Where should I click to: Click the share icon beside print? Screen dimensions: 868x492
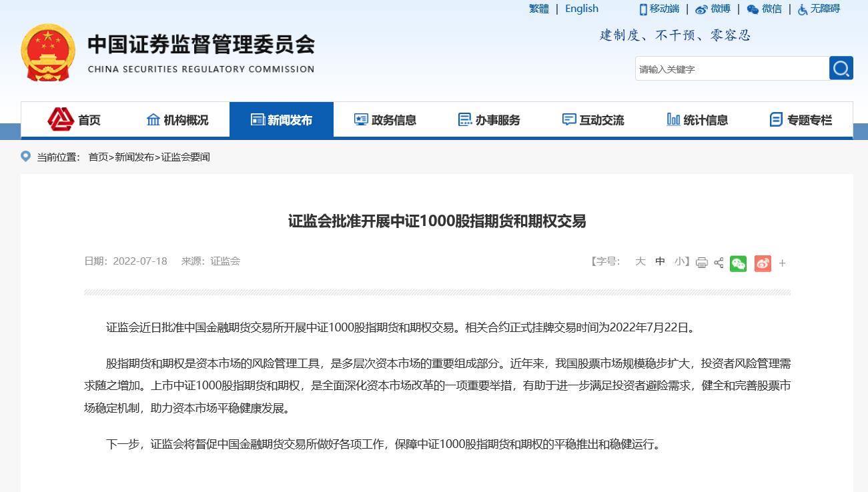(x=719, y=263)
